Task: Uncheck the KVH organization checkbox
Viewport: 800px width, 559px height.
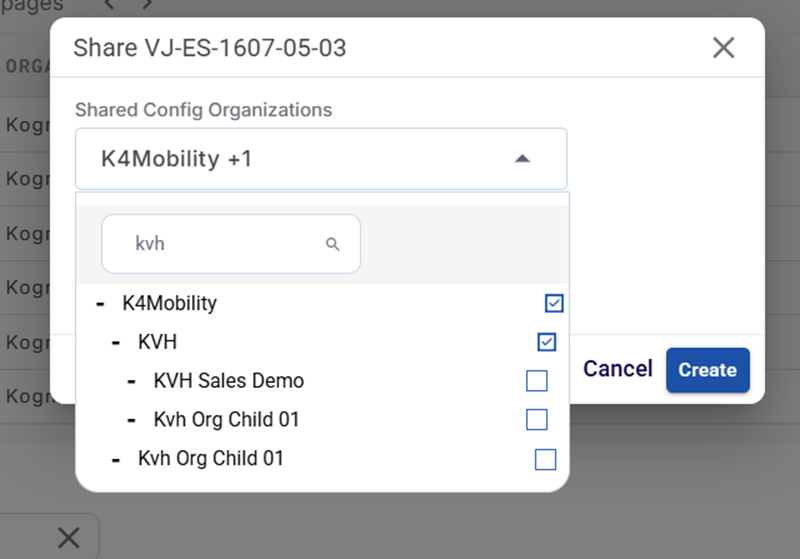Action: 546,342
